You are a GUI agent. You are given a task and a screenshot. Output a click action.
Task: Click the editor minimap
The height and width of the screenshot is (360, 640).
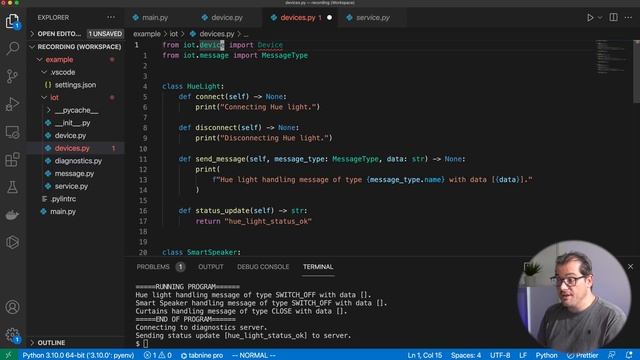pos(611,57)
